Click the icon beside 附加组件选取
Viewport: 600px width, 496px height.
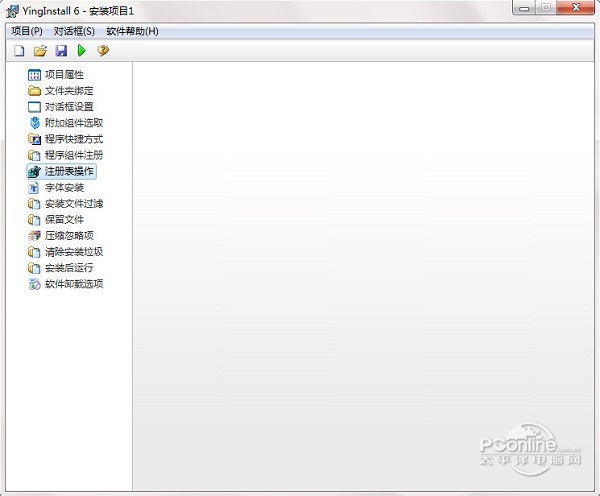point(34,123)
